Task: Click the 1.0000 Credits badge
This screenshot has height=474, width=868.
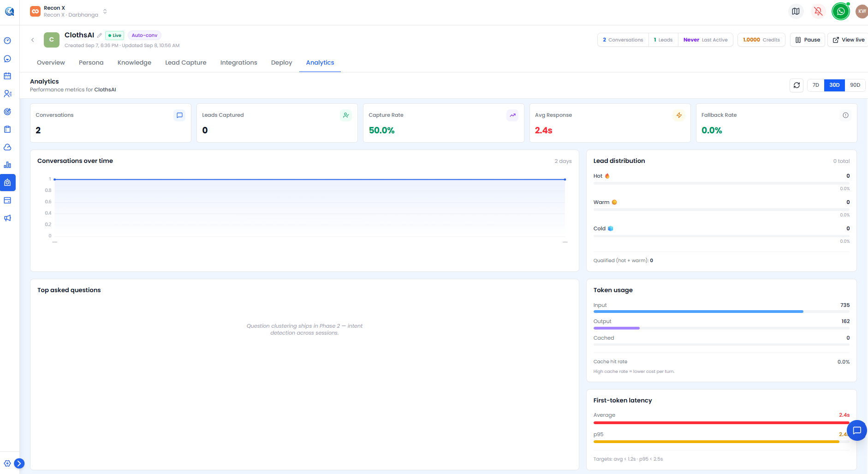Action: [x=761, y=40]
